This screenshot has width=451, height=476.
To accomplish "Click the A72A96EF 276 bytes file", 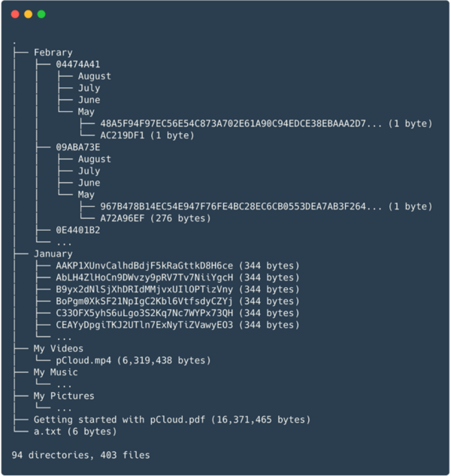I will 126,218.
